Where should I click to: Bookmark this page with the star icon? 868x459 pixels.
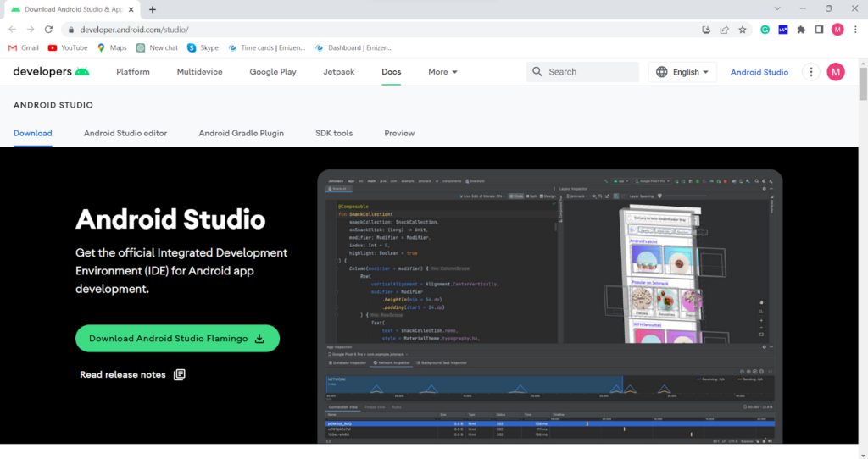click(743, 29)
